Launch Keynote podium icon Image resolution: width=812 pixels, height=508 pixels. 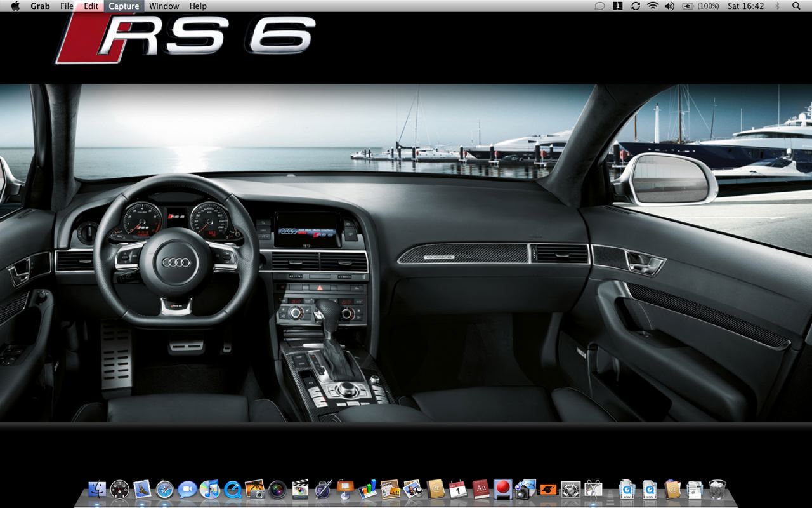click(345, 489)
